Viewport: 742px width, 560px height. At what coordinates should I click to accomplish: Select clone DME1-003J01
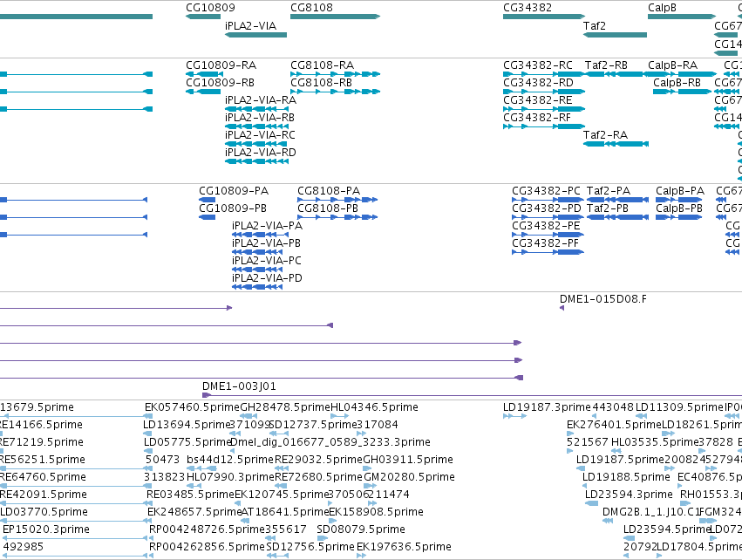point(239,386)
